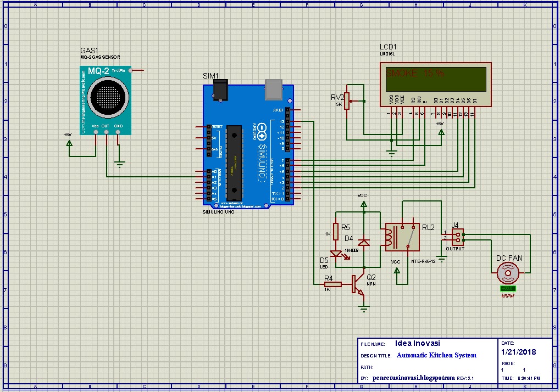Viewport: 560px width, 392px height.
Task: Click the www.arduino.cc text on the board
Action: tap(231, 203)
